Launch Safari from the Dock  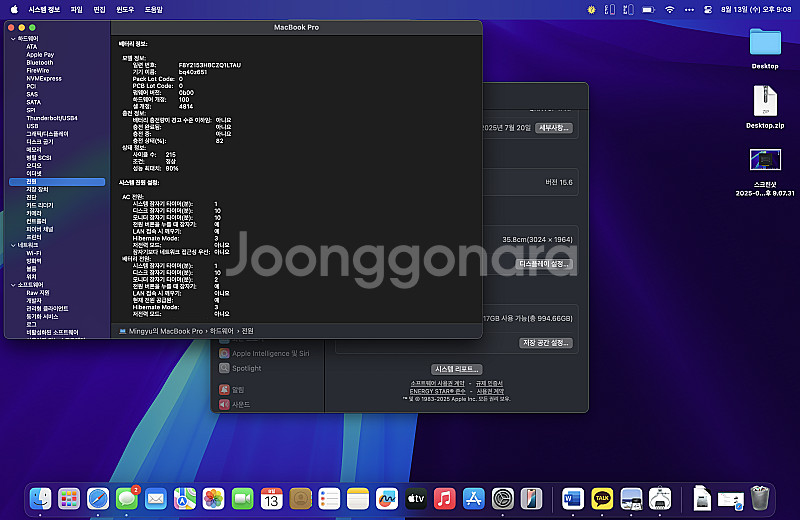[x=98, y=499]
